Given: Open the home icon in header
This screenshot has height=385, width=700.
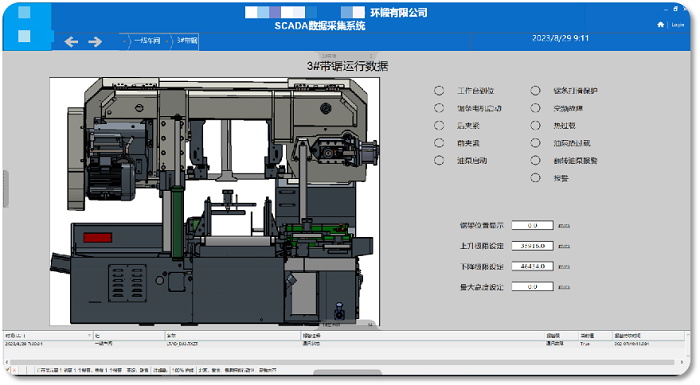Looking at the screenshot, I should click(x=661, y=25).
